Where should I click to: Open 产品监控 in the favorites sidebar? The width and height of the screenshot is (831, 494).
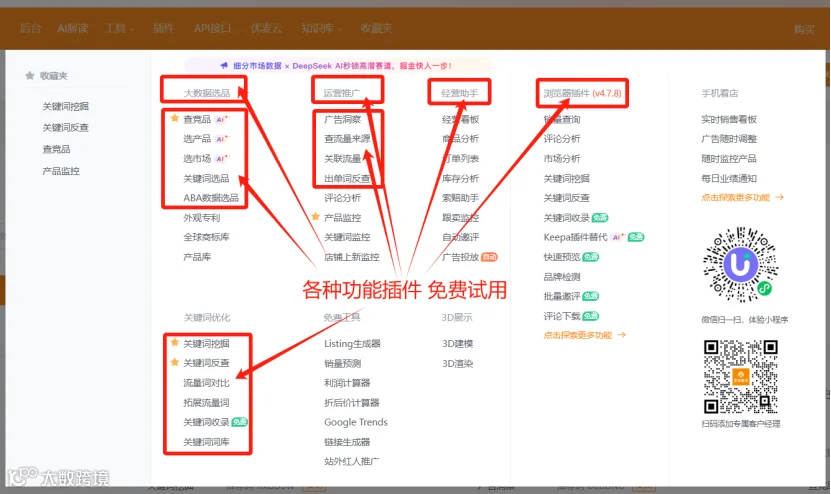(61, 171)
